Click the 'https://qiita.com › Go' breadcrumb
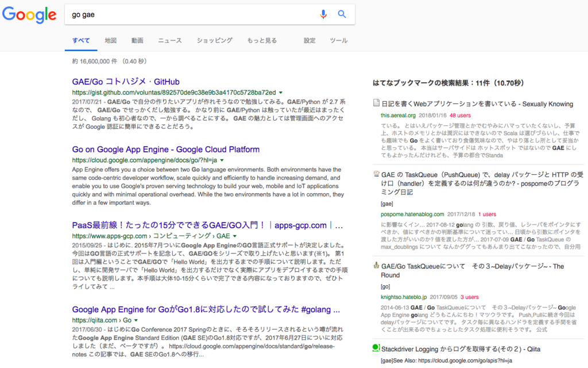 tap(102, 320)
